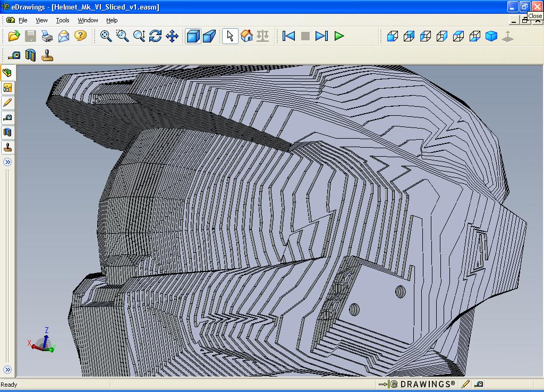Screen dimensions: 544x392
Task: Open the Components panel in the left sidebar
Action: [7, 73]
